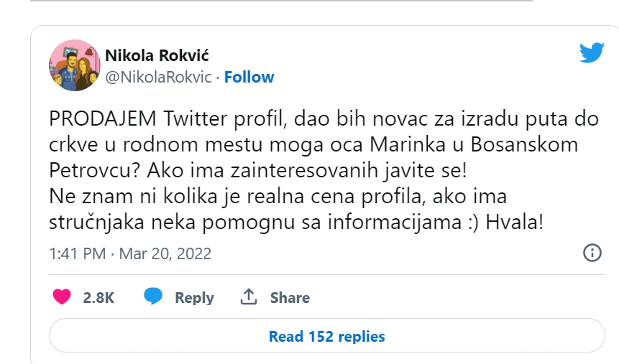Click the Reply text label

(x=194, y=297)
